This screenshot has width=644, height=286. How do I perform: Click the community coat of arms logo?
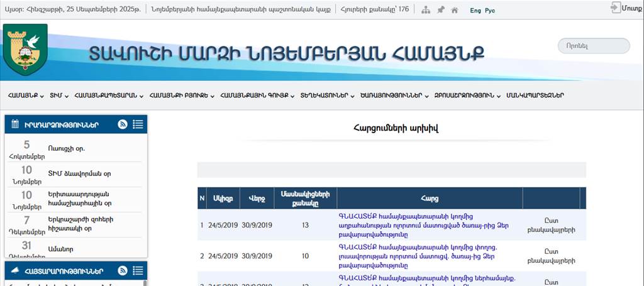coord(25,50)
